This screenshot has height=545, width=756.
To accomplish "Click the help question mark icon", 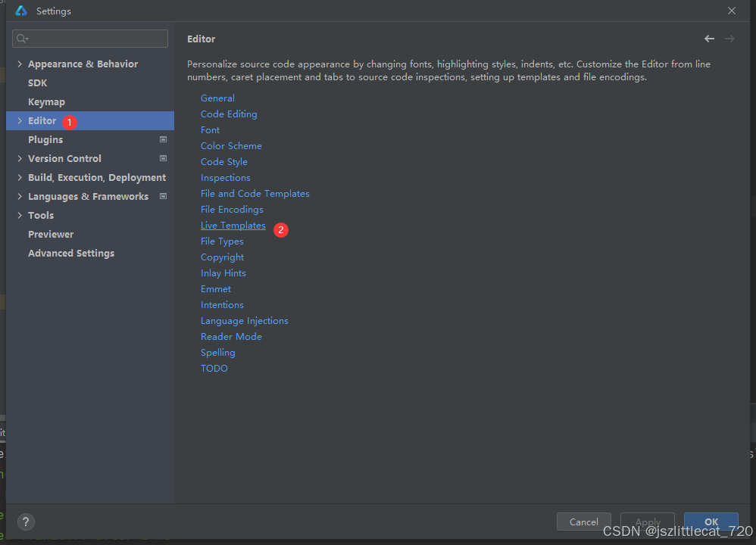I will pos(26,522).
